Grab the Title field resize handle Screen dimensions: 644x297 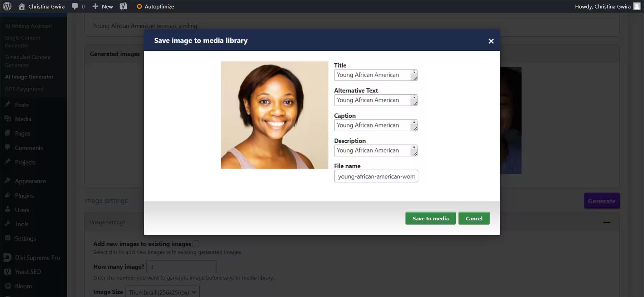[415, 78]
